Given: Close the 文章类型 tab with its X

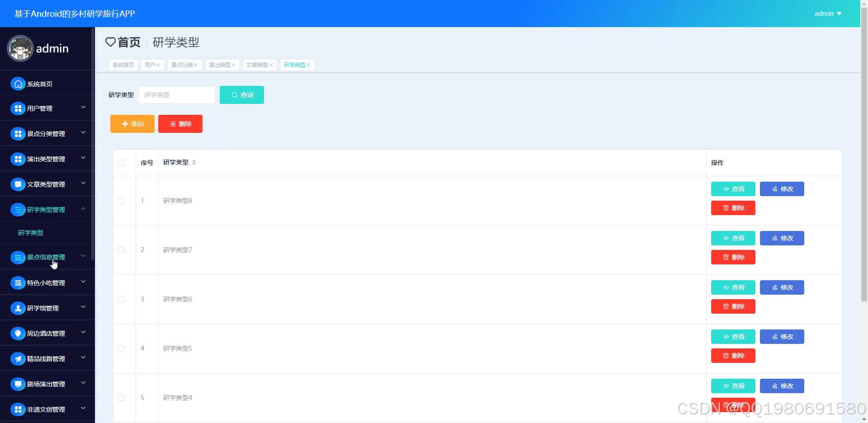Looking at the screenshot, I should pyautogui.click(x=271, y=65).
